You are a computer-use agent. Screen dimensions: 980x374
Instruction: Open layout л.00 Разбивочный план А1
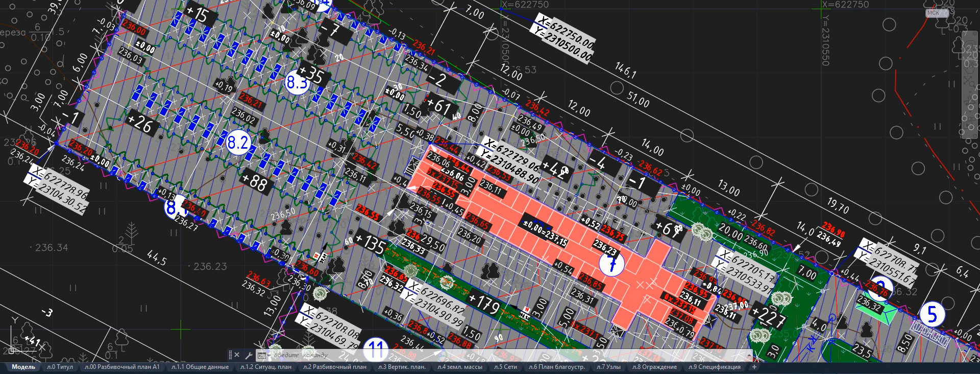click(x=122, y=367)
